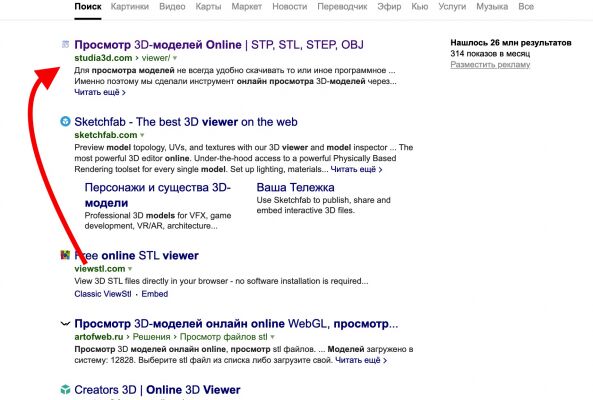
Task: Click the viewer/ path in studia3d URL
Action: click(156, 58)
